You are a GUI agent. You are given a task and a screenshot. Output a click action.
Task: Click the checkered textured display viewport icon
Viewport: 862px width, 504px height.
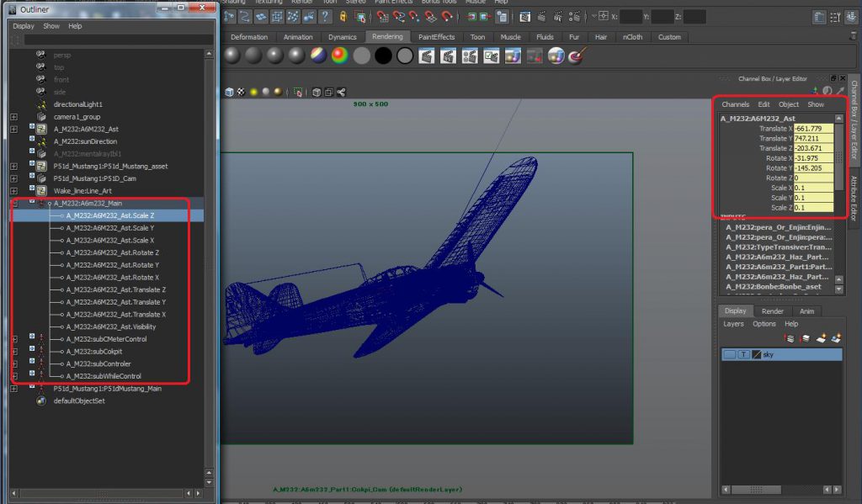pyautogui.click(x=242, y=92)
